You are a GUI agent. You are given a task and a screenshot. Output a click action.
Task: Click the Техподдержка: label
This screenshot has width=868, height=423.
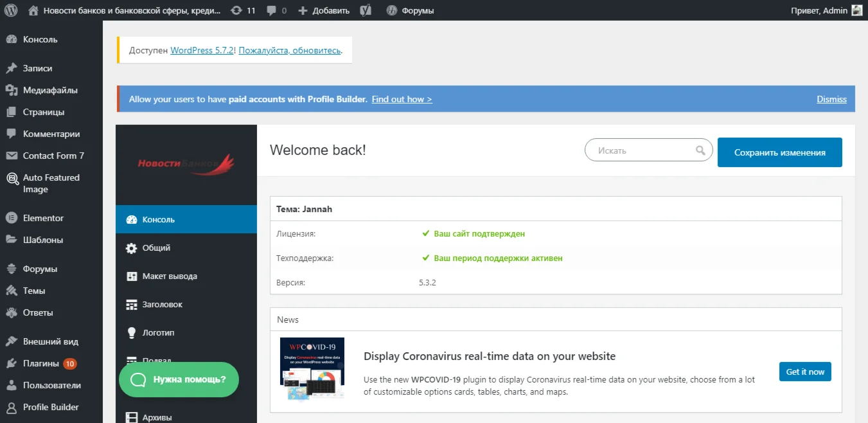[305, 258]
